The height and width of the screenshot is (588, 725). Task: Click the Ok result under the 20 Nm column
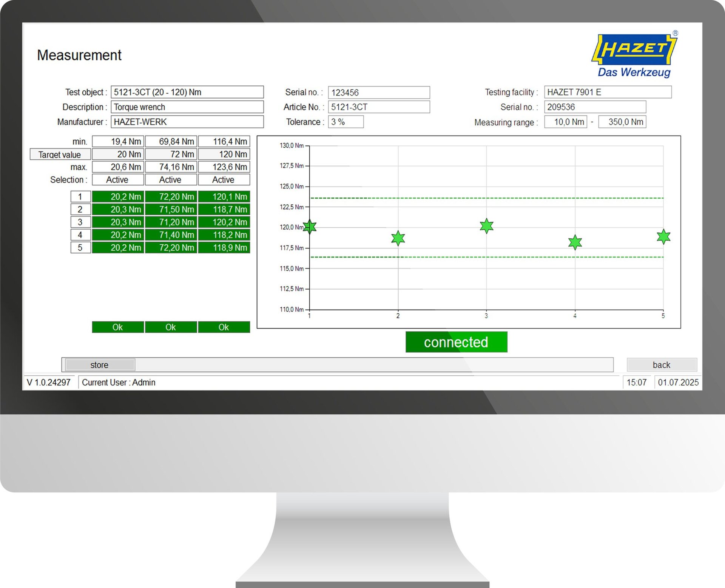(x=118, y=327)
